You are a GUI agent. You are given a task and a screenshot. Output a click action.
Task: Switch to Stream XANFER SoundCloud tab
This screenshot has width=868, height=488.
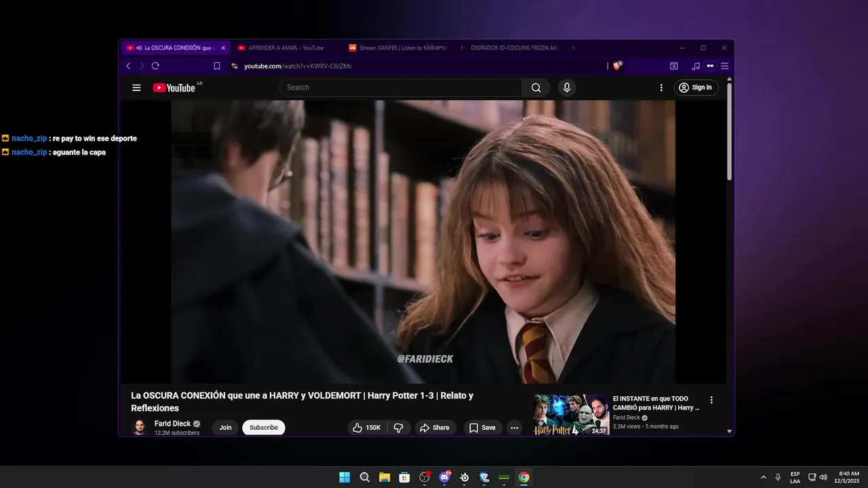[397, 47]
